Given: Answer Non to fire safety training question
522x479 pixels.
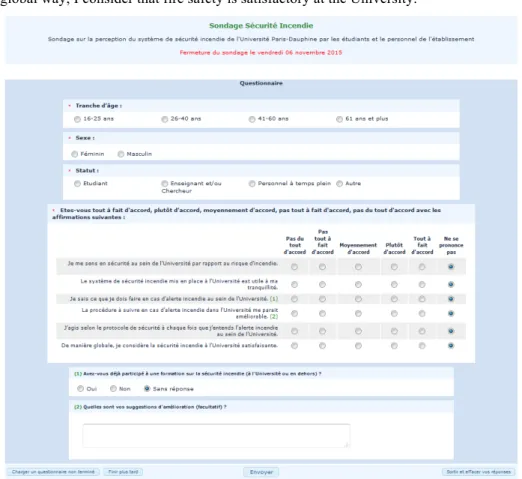Looking at the screenshot, I should tap(113, 389).
